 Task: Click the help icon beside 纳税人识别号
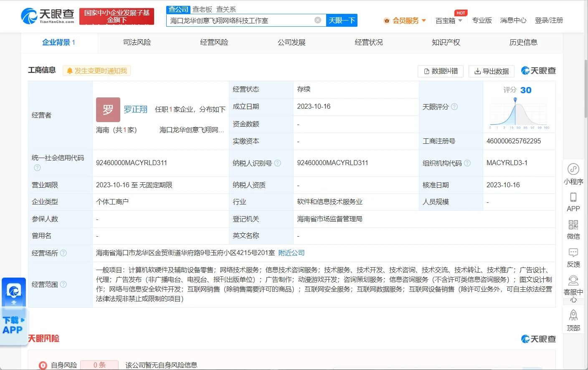tap(278, 163)
